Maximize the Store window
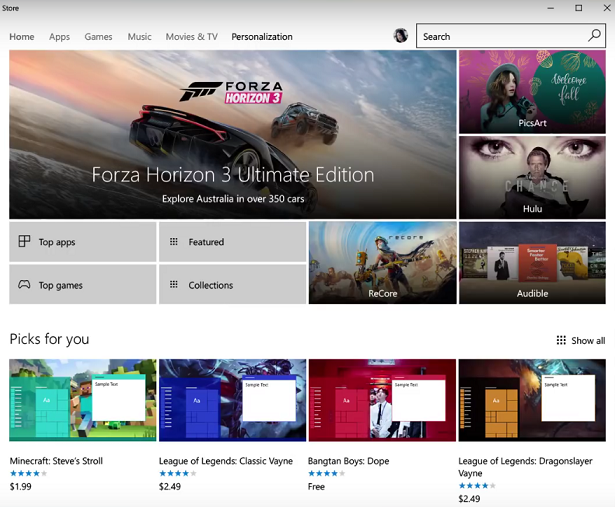Image resolution: width=615 pixels, height=507 pixels. tap(579, 8)
